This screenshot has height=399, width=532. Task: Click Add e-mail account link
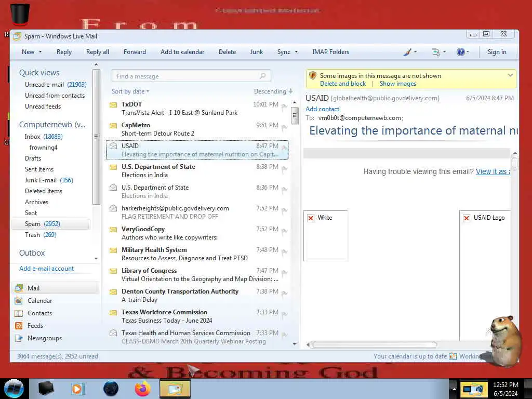(46, 269)
